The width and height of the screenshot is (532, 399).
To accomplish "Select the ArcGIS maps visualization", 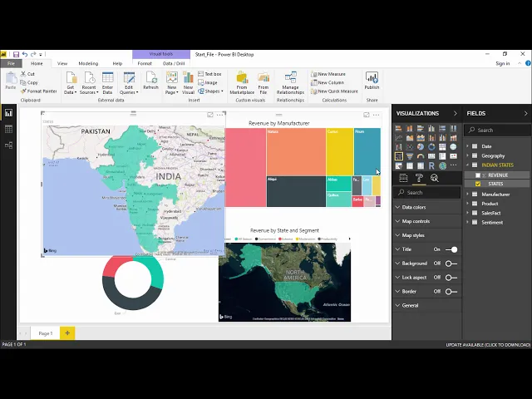I will coord(442,165).
